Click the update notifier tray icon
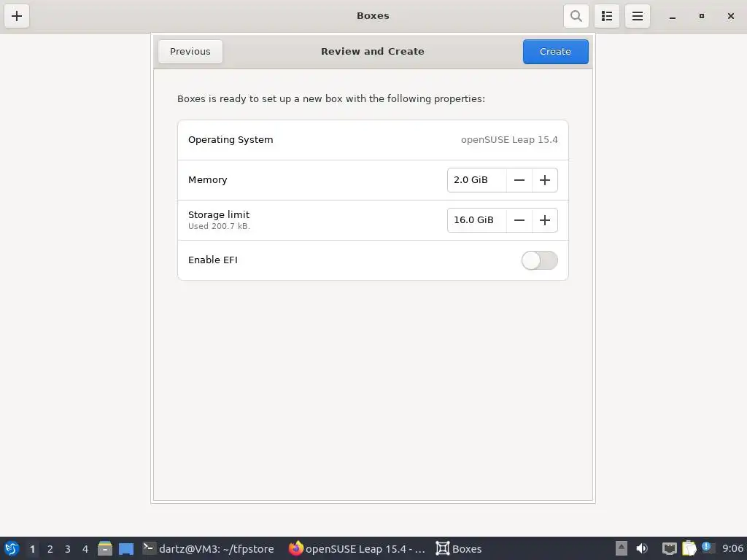Viewport: 747px width, 560px height. (708, 548)
